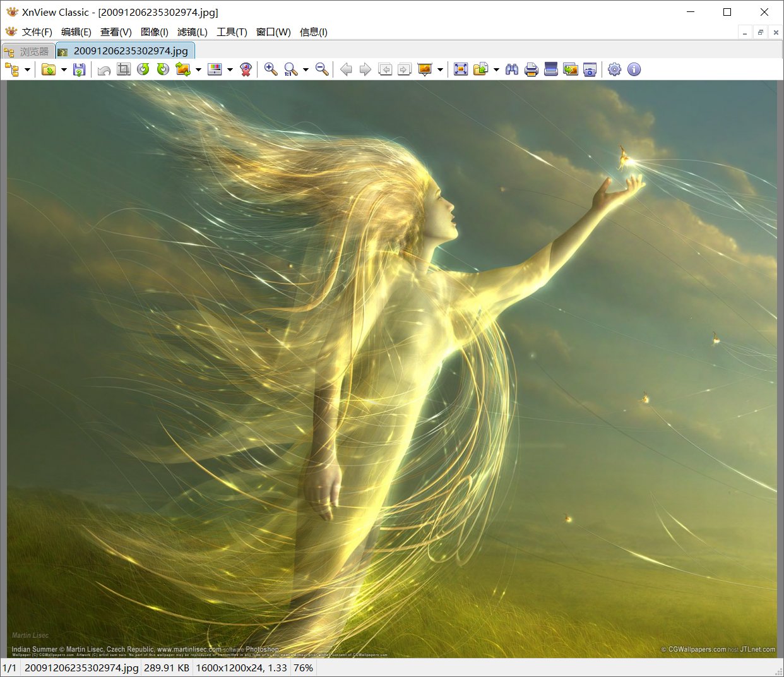Switch to the 浏览器 tab
Image resolution: width=784 pixels, height=677 pixels.
pos(28,51)
